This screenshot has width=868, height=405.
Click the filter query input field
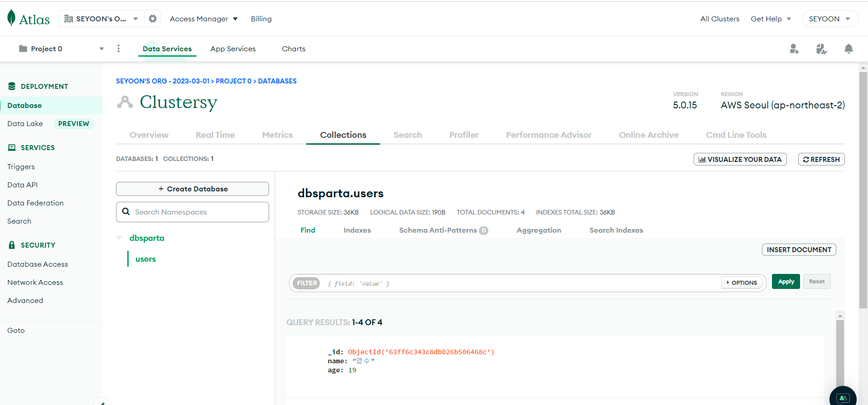(x=521, y=283)
